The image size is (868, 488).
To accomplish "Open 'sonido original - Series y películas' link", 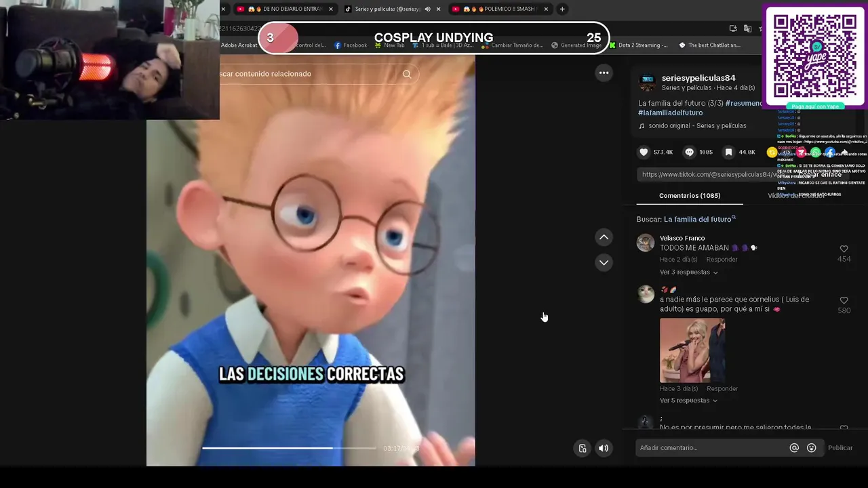I will click(697, 126).
